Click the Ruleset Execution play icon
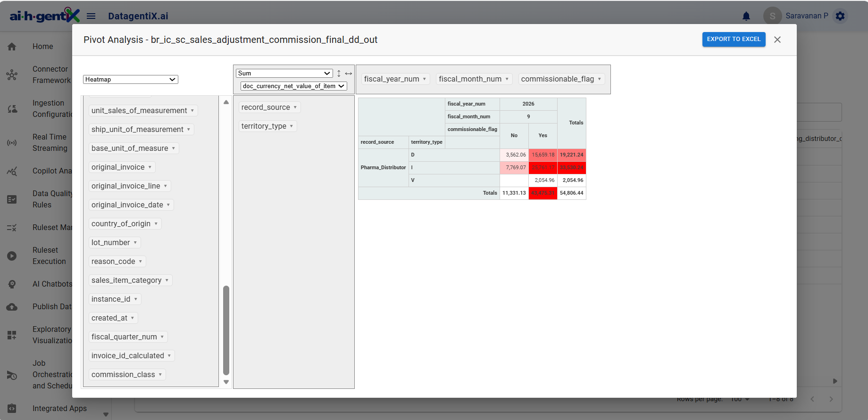The image size is (868, 420). [12, 256]
